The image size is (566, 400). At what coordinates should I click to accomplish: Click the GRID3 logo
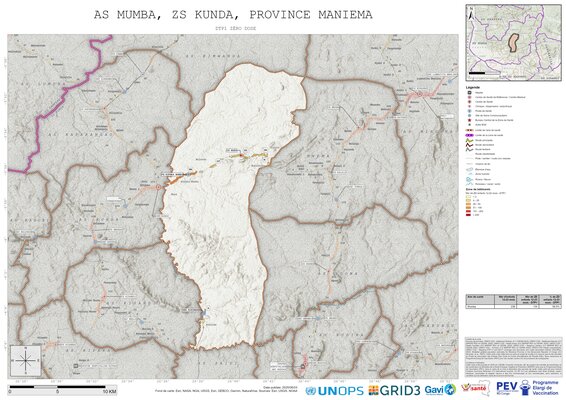394,390
